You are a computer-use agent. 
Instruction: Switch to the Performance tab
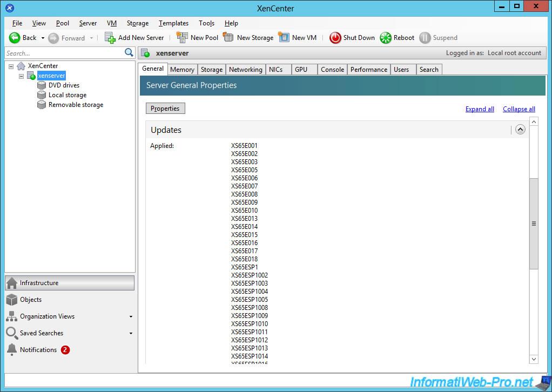(369, 70)
